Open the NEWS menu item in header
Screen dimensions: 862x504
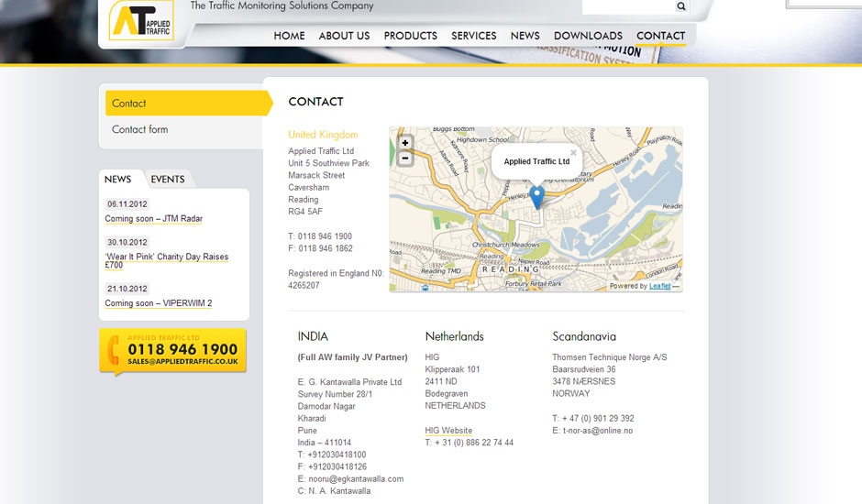point(525,36)
